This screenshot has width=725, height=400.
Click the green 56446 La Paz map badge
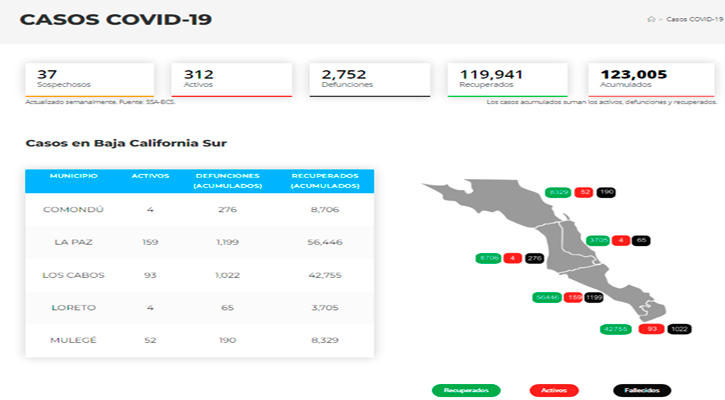(x=547, y=297)
